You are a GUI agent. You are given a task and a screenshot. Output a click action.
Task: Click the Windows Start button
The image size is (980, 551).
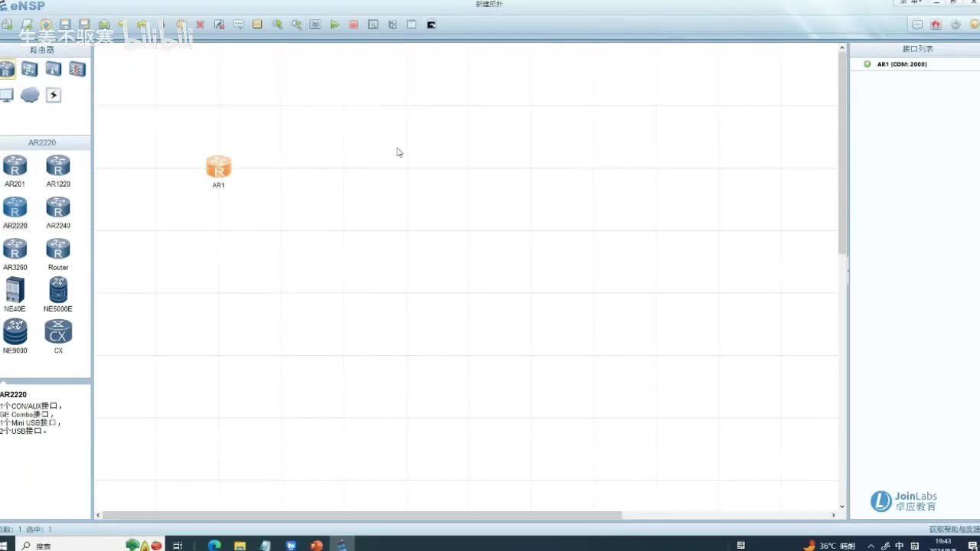click(x=5, y=546)
